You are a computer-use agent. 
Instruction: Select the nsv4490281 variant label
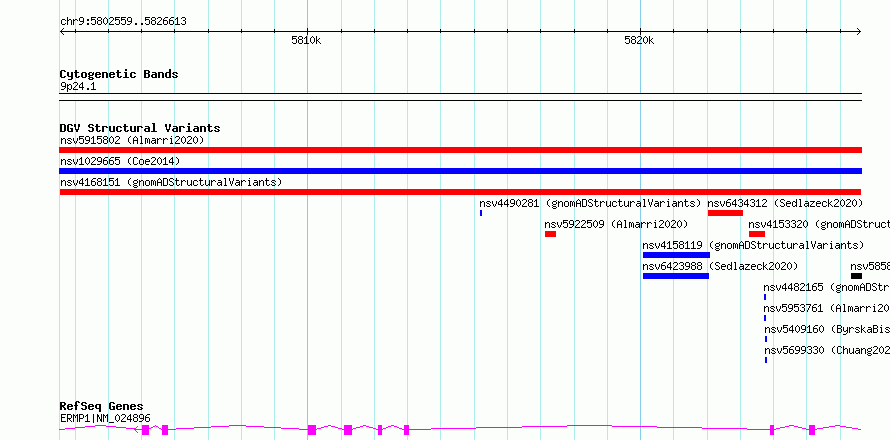click(x=590, y=203)
